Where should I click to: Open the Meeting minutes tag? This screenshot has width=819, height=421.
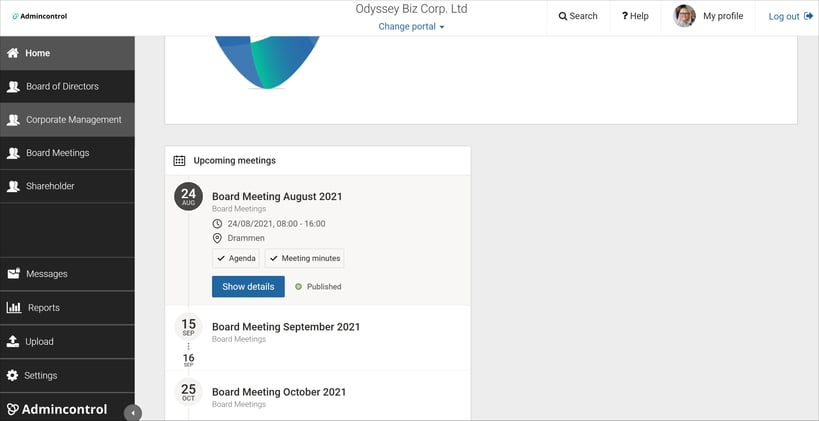(x=305, y=258)
